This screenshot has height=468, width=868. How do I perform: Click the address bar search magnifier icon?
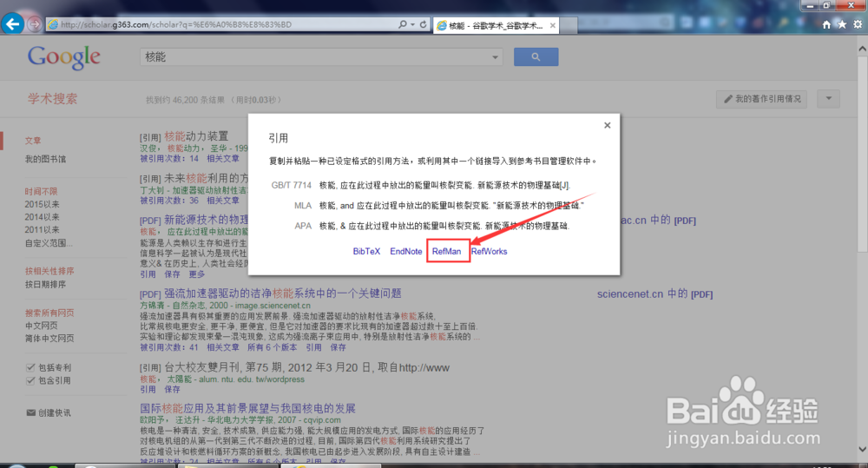[403, 24]
